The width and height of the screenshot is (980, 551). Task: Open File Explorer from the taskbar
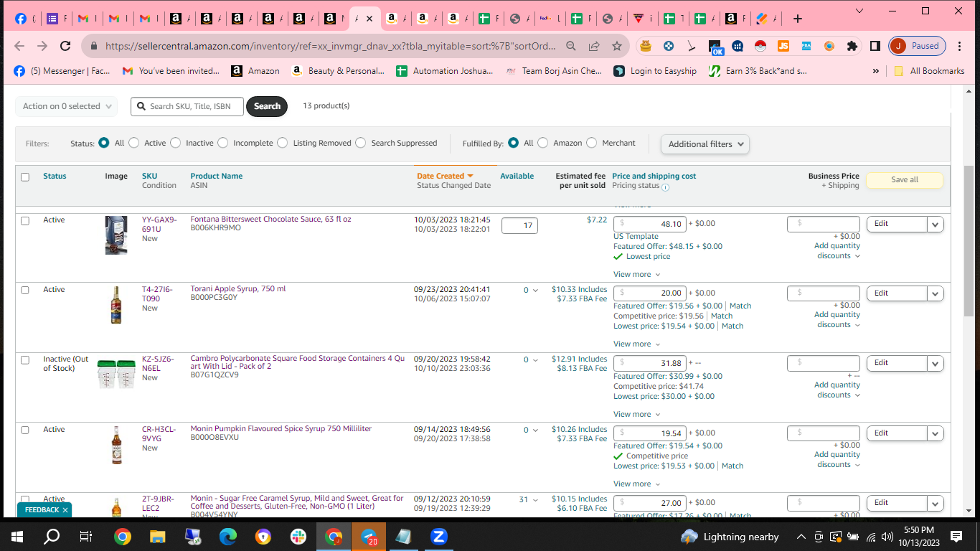tap(157, 537)
